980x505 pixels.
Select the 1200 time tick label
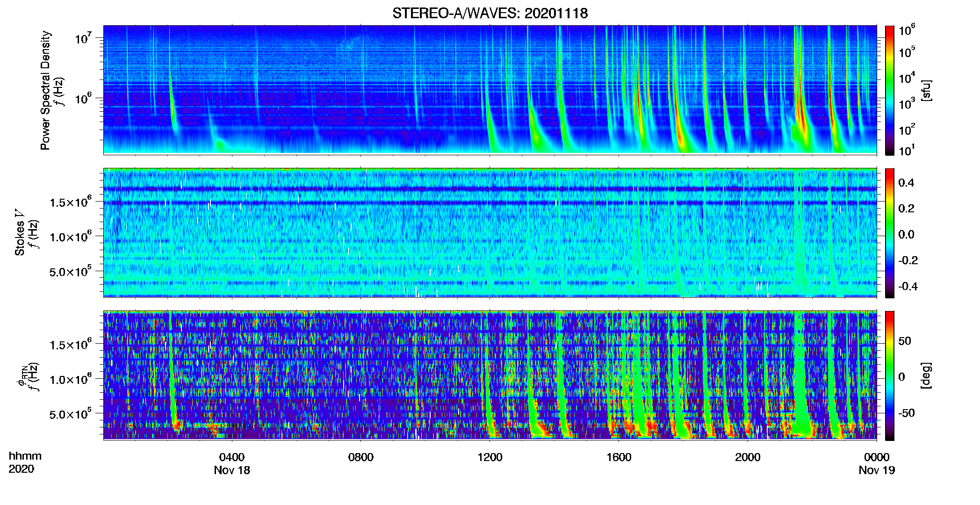490,457
